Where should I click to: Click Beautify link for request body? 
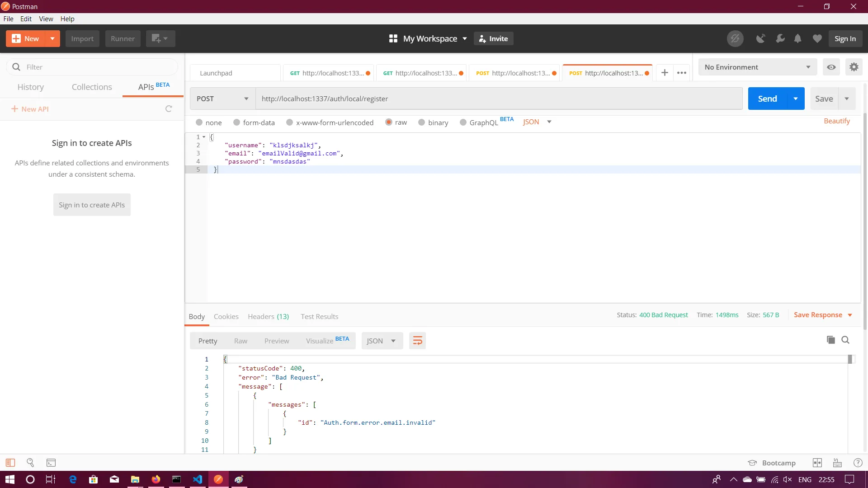click(x=836, y=121)
